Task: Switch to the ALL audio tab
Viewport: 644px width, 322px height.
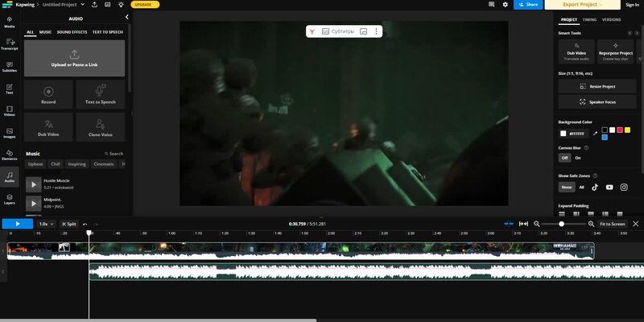Action: coord(30,32)
